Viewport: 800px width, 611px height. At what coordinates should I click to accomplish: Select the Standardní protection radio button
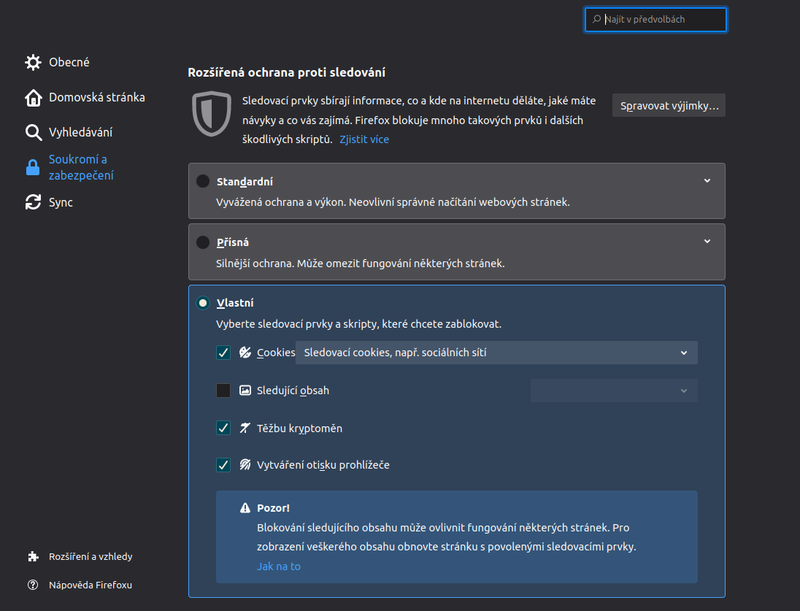click(x=203, y=181)
